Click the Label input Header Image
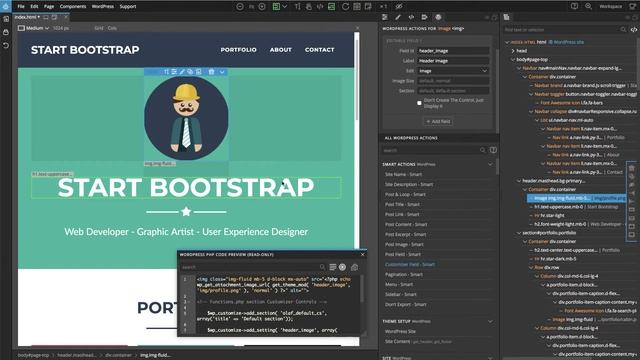The width and height of the screenshot is (640, 360). point(453,61)
